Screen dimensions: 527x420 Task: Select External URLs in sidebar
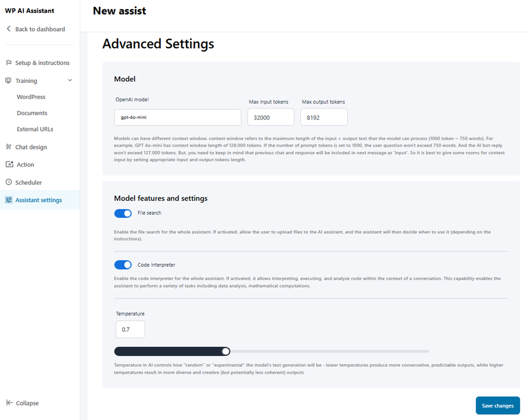coord(35,129)
